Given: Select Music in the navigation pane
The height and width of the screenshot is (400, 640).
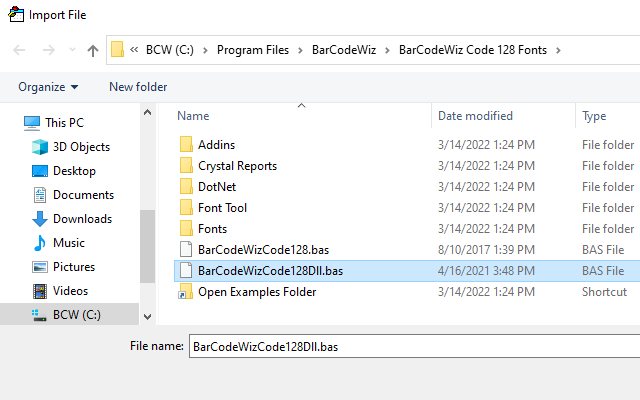Looking at the screenshot, I should coord(69,243).
